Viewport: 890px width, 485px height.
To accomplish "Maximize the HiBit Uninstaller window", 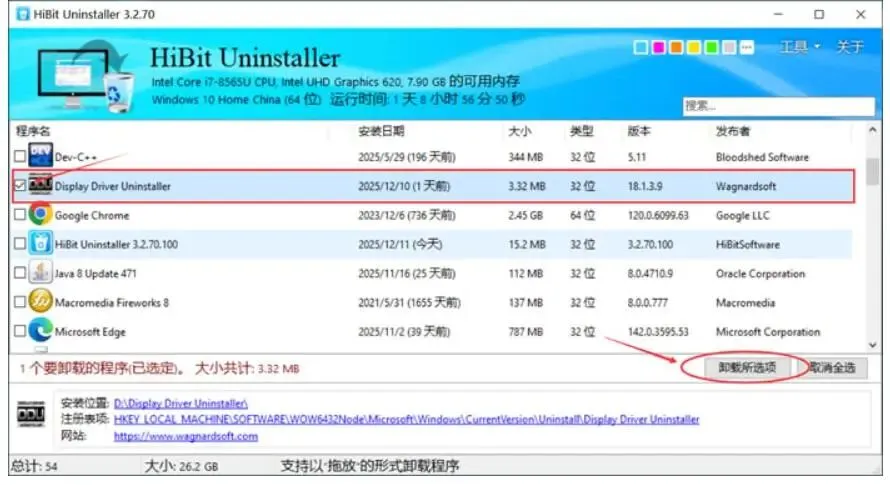I will [x=819, y=14].
